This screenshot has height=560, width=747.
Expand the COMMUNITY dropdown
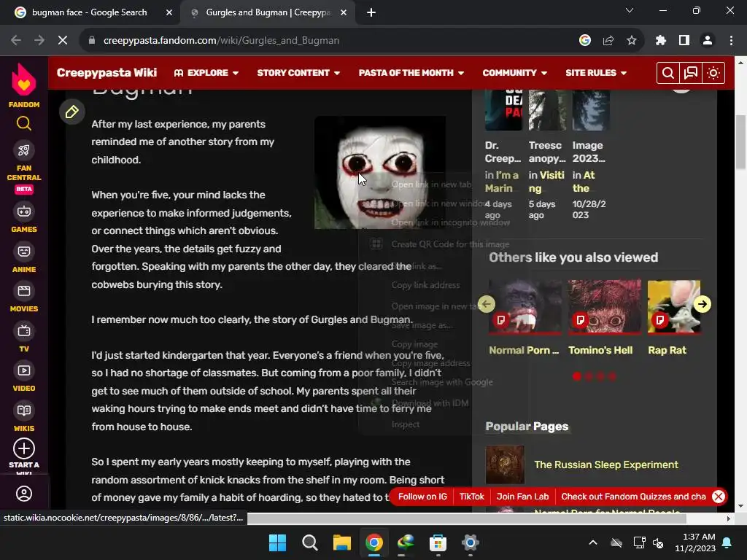[514, 73]
